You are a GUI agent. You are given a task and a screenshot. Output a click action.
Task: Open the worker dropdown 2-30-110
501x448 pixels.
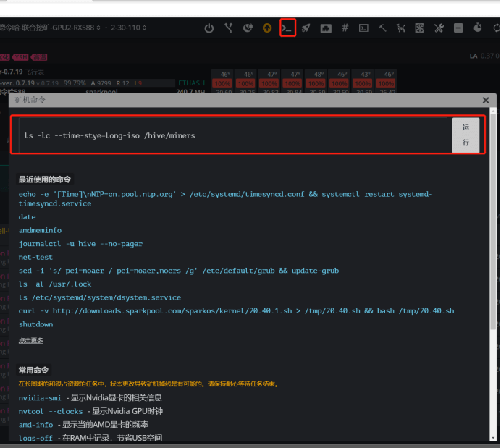click(x=128, y=28)
